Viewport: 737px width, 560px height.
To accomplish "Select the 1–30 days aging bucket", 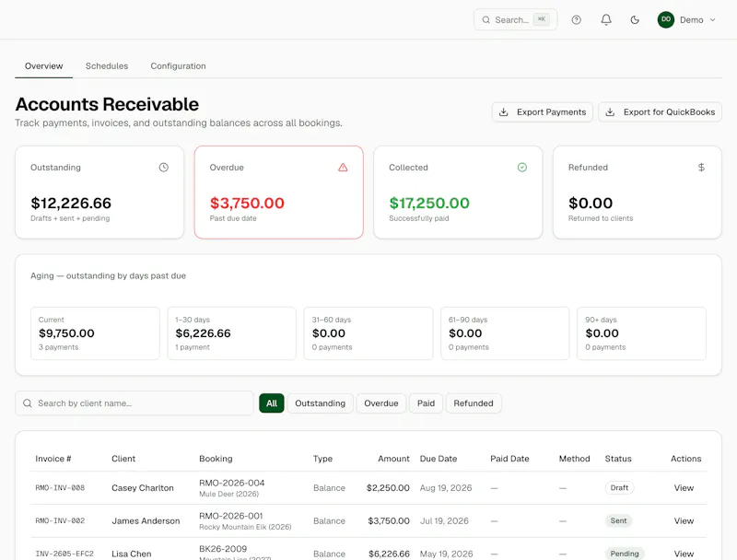I will pyautogui.click(x=232, y=333).
